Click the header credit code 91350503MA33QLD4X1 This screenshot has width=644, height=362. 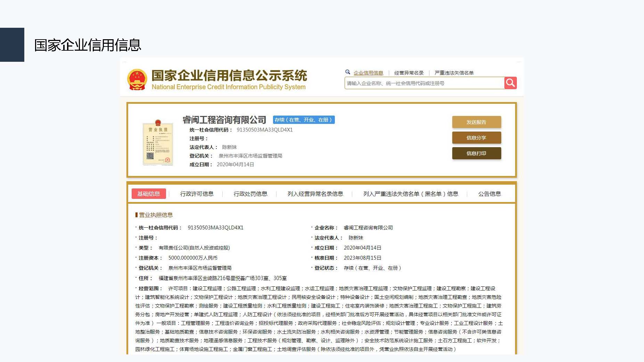click(265, 130)
